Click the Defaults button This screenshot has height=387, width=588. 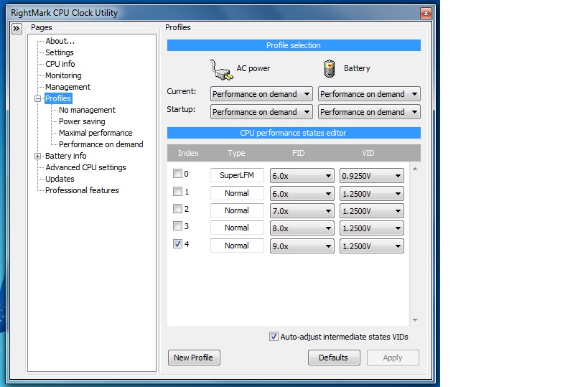[334, 358]
